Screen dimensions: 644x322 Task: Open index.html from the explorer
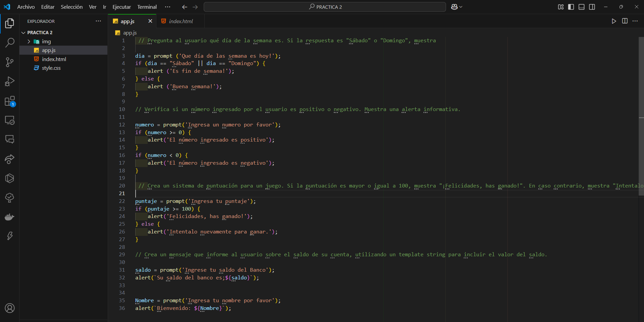pyautogui.click(x=63, y=59)
